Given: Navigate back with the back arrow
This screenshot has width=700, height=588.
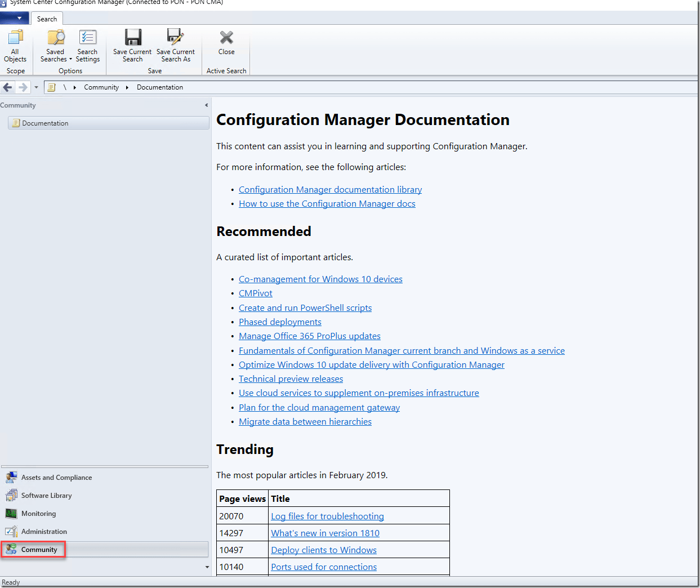Looking at the screenshot, I should coord(8,87).
